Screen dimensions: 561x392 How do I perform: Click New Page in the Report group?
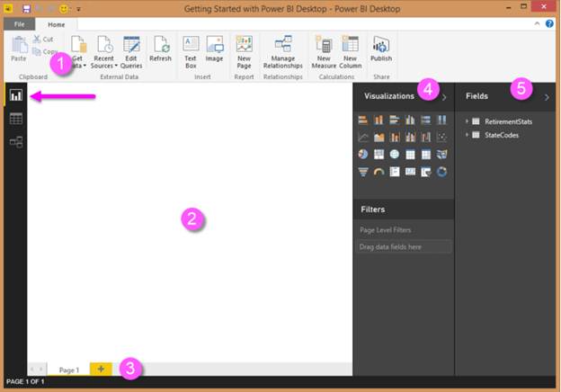(x=244, y=52)
